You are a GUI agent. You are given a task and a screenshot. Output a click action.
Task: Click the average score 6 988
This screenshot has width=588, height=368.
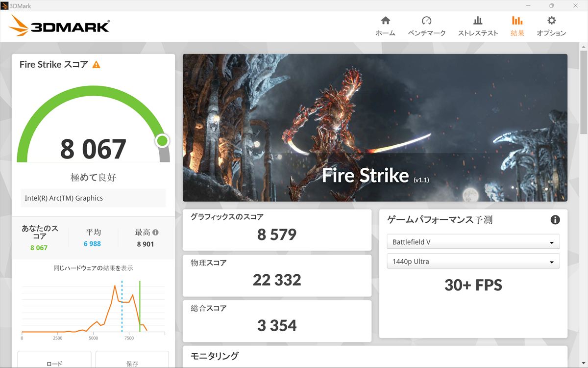pyautogui.click(x=92, y=244)
